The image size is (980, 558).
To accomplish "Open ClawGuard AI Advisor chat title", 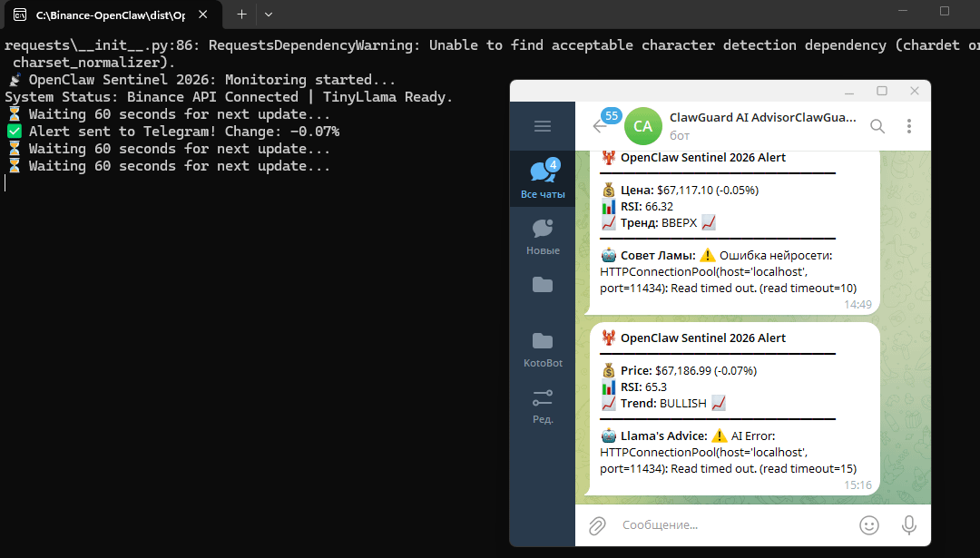I will click(x=762, y=117).
